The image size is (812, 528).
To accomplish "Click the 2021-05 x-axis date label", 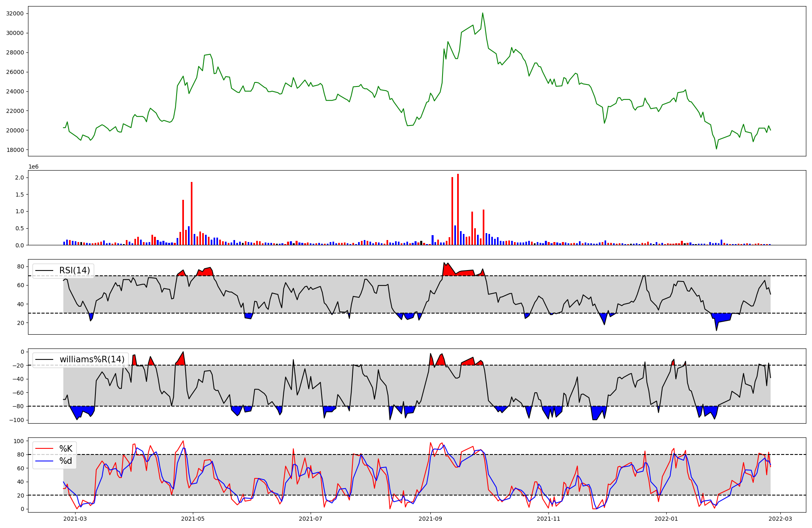I will point(193,519).
